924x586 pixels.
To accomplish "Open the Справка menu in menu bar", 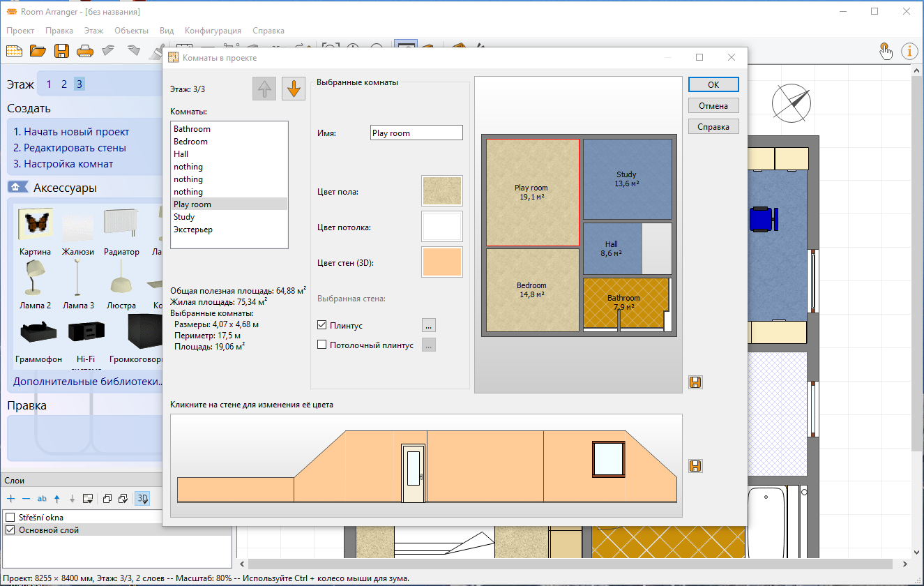I will click(x=268, y=31).
